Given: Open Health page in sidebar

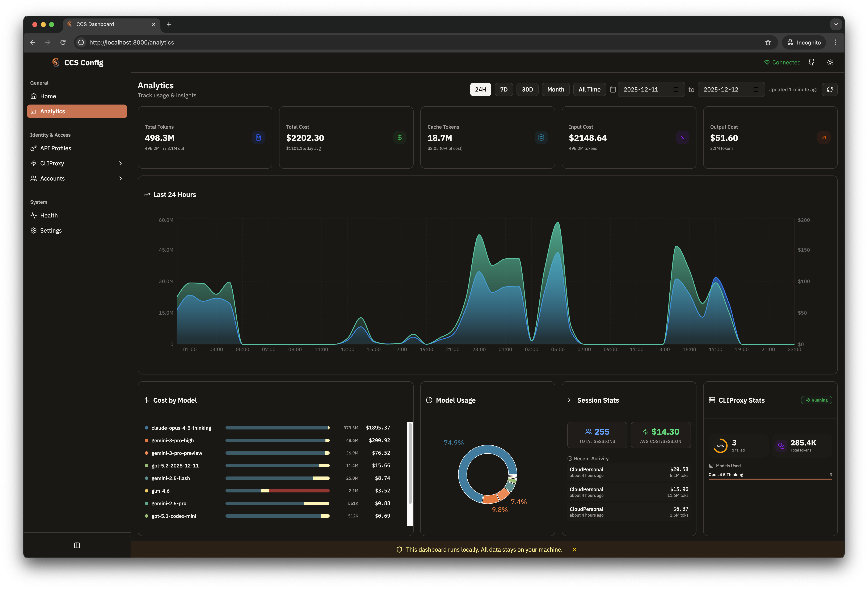Looking at the screenshot, I should 77,216.
